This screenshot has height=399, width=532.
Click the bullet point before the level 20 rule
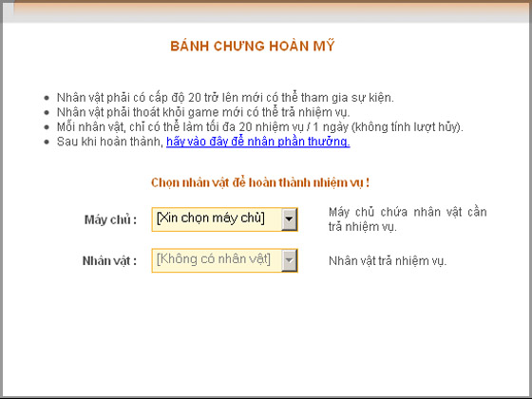click(x=47, y=99)
